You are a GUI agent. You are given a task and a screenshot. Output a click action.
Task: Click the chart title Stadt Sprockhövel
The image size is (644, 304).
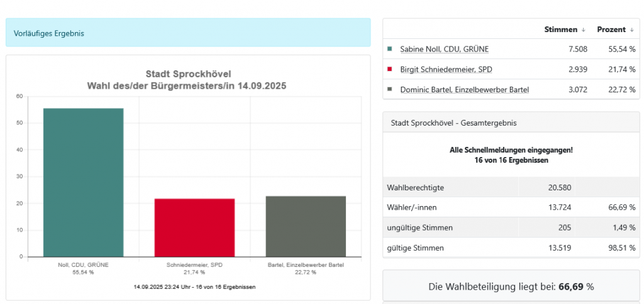pyautogui.click(x=187, y=74)
